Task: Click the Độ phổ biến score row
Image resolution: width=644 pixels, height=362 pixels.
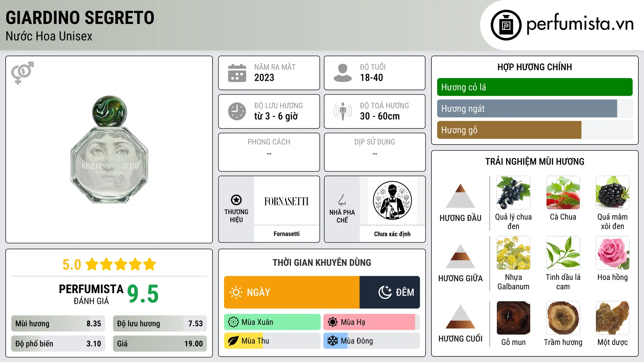Action: 58,344
